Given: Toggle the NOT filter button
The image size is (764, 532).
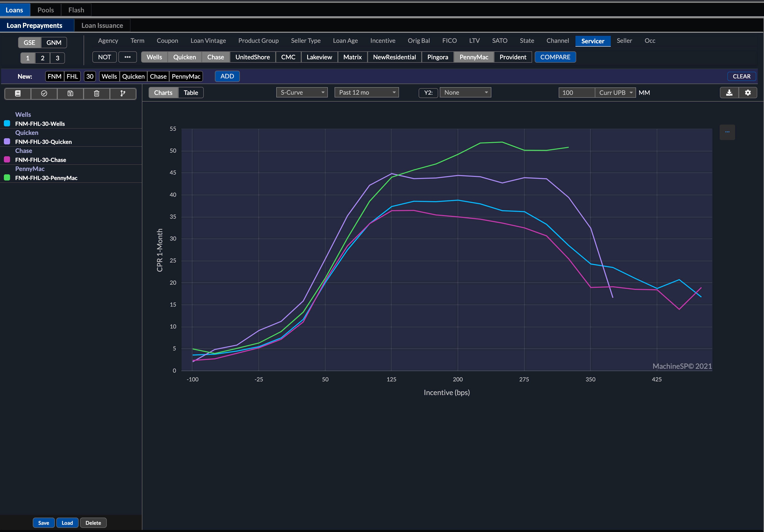Looking at the screenshot, I should 104,57.
